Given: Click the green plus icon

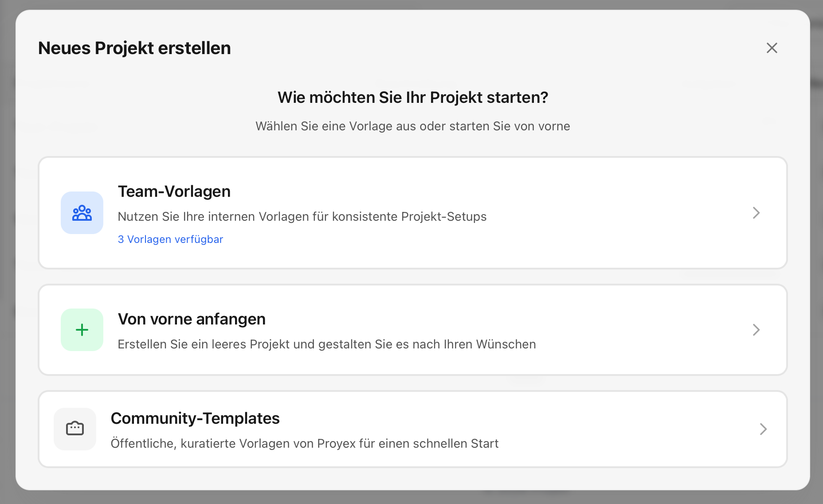Looking at the screenshot, I should point(82,330).
